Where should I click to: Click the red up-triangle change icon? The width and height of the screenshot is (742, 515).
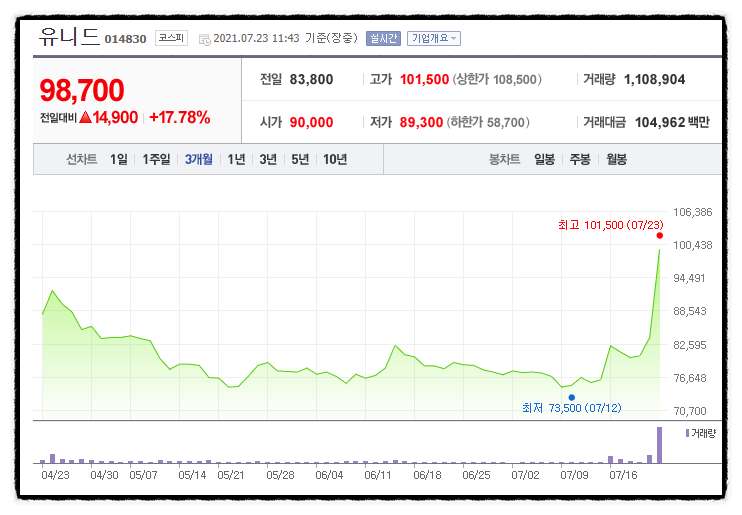(86, 117)
